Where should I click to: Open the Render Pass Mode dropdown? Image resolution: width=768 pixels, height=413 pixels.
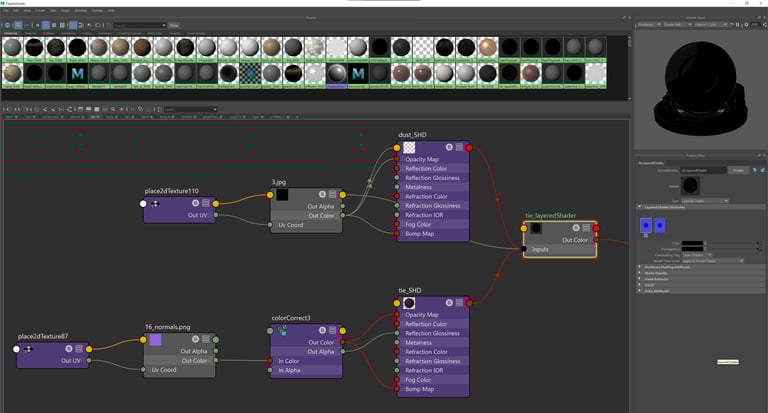click(x=713, y=261)
